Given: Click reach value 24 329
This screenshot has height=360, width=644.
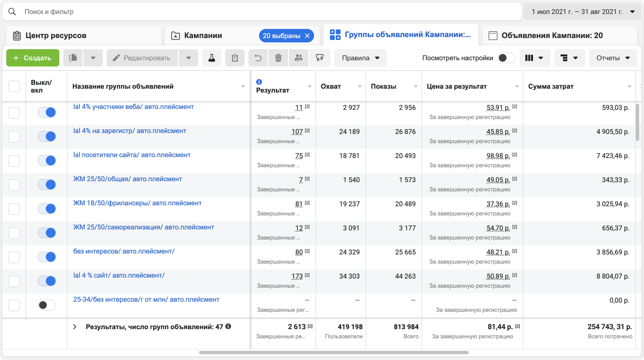Looking at the screenshot, I should [x=349, y=252].
